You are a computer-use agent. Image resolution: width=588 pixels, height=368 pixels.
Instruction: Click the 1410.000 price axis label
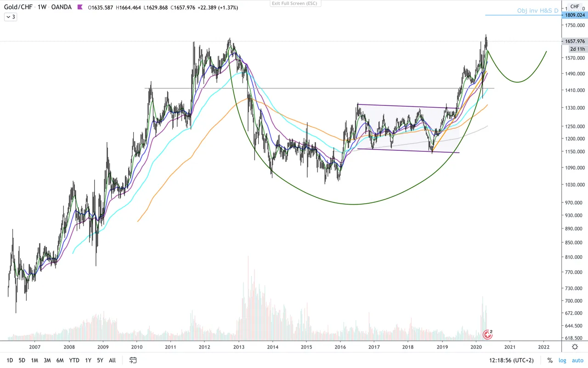click(575, 91)
